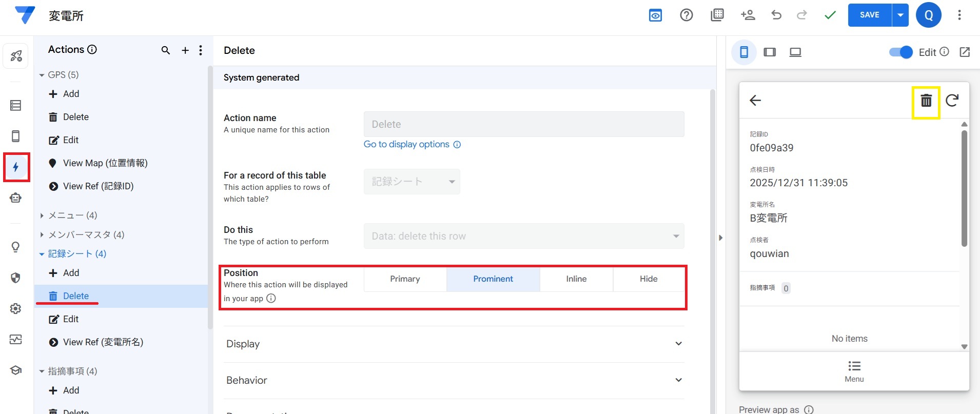Image resolution: width=980 pixels, height=414 pixels.
Task: Open the share app icon
Action: pyautogui.click(x=748, y=15)
